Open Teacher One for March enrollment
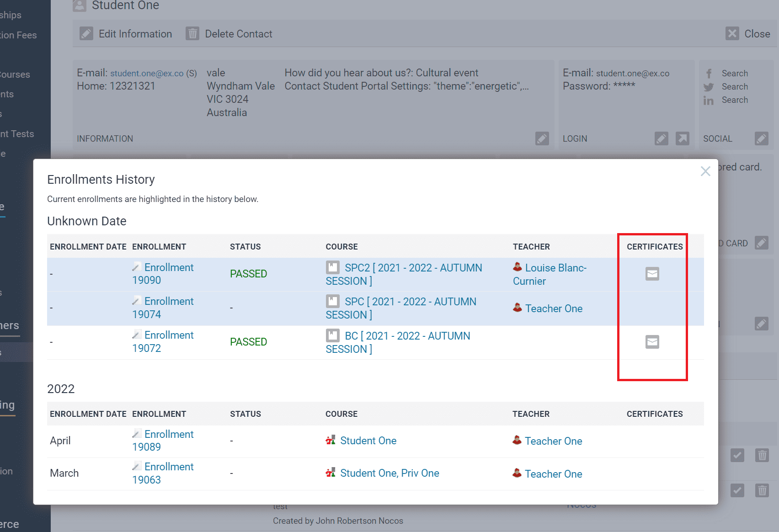This screenshot has height=532, width=779. click(553, 474)
